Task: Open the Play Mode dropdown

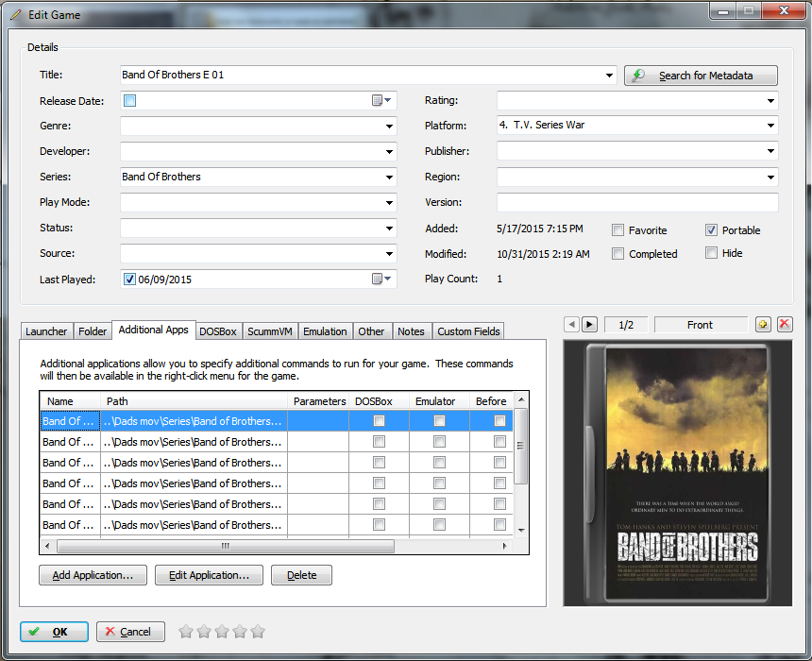Action: click(389, 202)
